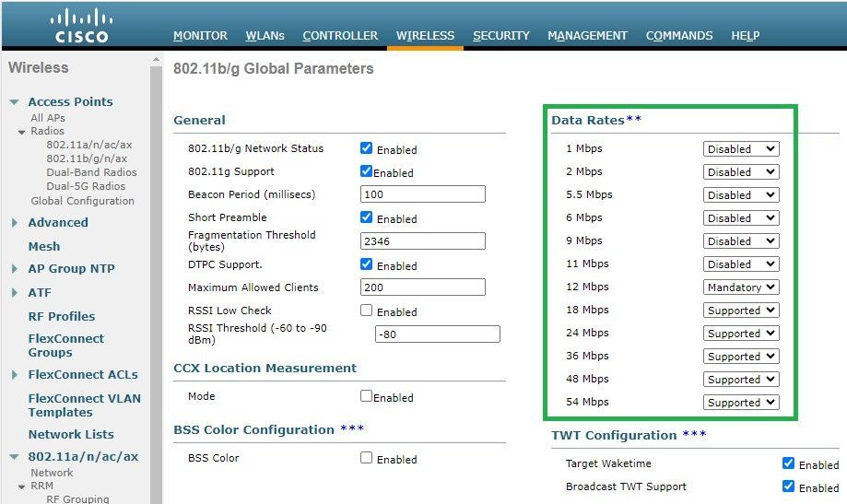Open the 6 Mbps data rate dropdown
Screen dimensions: 847x504
coord(741,218)
